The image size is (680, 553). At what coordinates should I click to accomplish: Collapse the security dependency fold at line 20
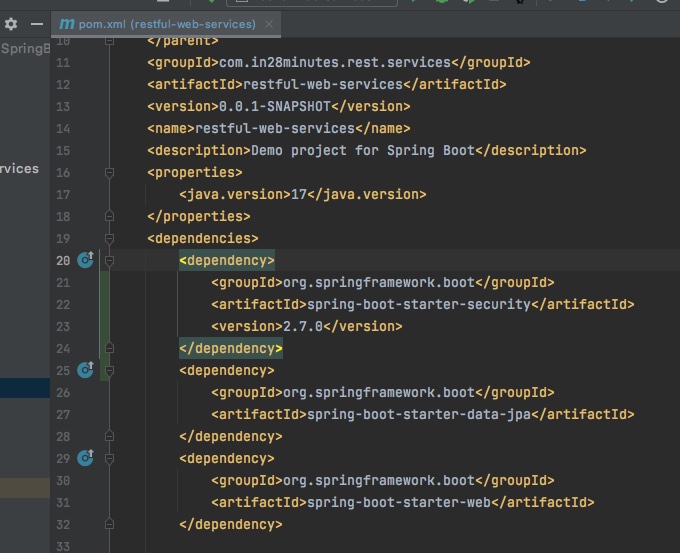coord(110,260)
